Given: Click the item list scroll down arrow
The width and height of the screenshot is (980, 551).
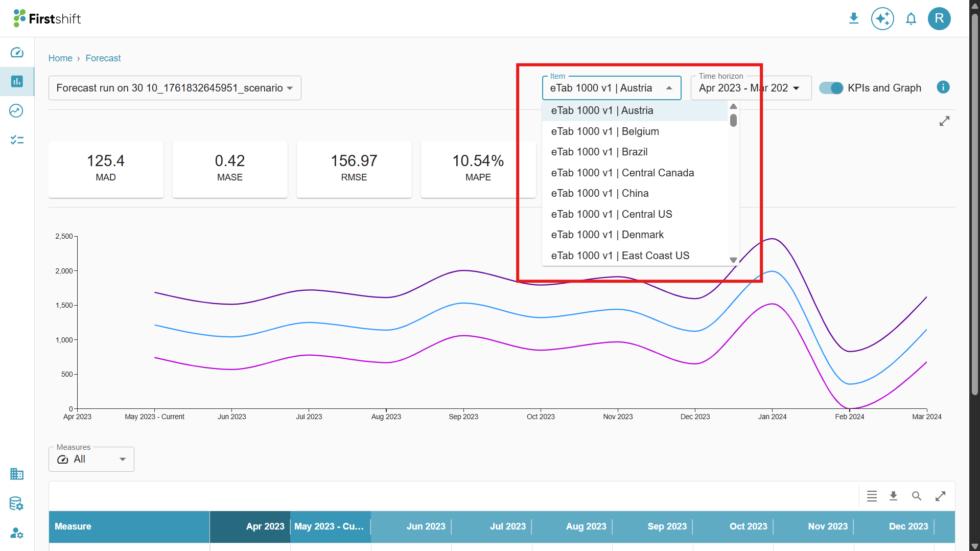Looking at the screenshot, I should (733, 260).
